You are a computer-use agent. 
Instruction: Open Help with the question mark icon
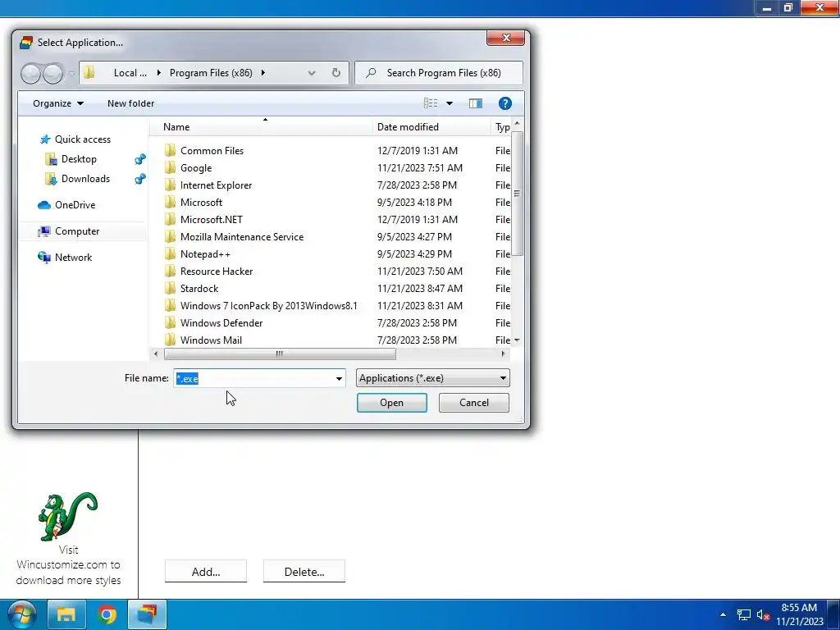coord(504,103)
